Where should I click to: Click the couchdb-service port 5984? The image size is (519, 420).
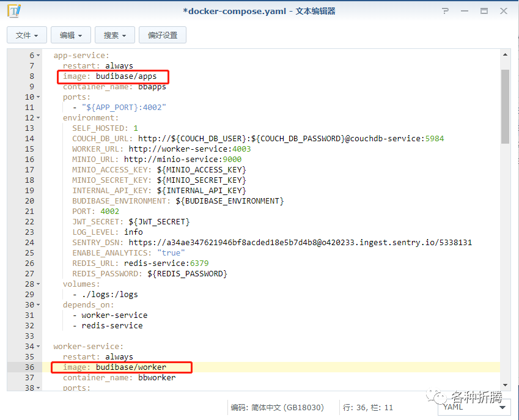435,138
